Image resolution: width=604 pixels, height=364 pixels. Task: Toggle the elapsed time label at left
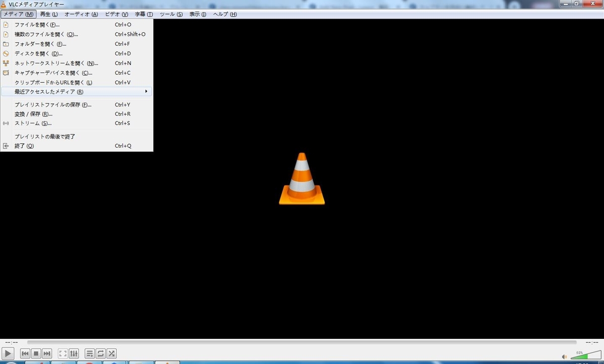11,342
